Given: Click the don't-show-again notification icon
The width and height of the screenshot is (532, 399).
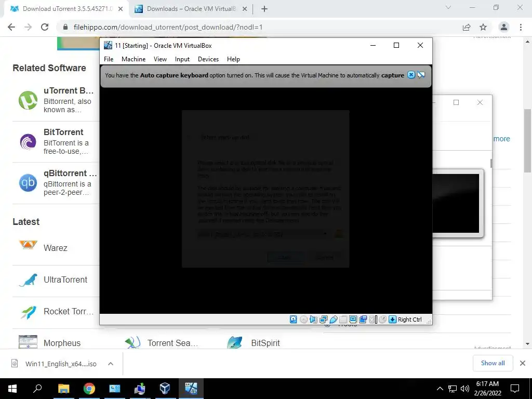Looking at the screenshot, I should [421, 75].
